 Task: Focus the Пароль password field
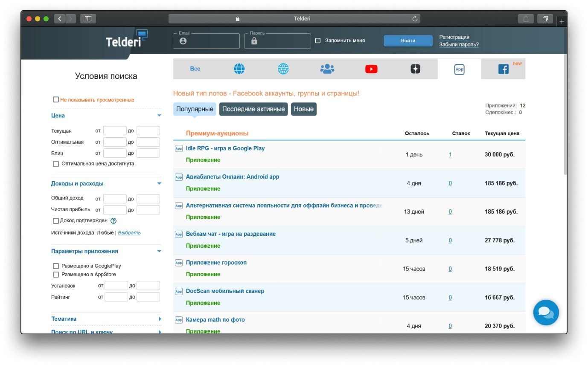pos(277,41)
